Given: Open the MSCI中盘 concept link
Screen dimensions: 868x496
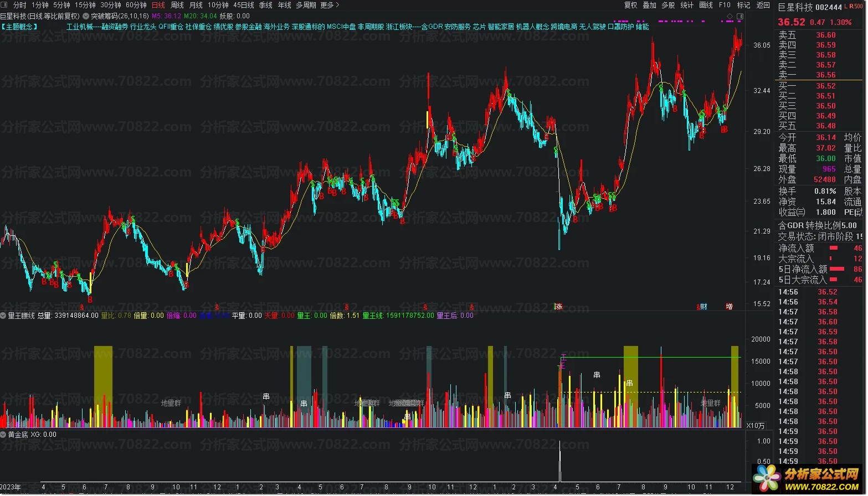Looking at the screenshot, I should coord(341,27).
